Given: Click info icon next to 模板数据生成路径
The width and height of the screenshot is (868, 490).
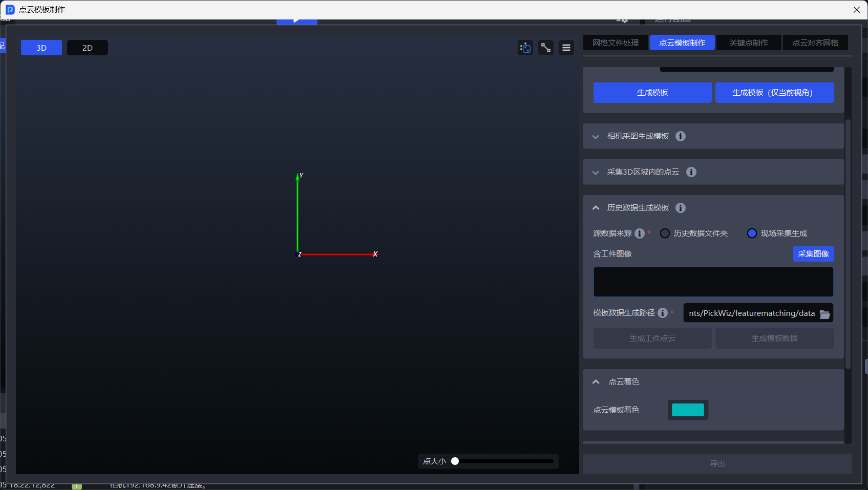Looking at the screenshot, I should click(x=663, y=313).
